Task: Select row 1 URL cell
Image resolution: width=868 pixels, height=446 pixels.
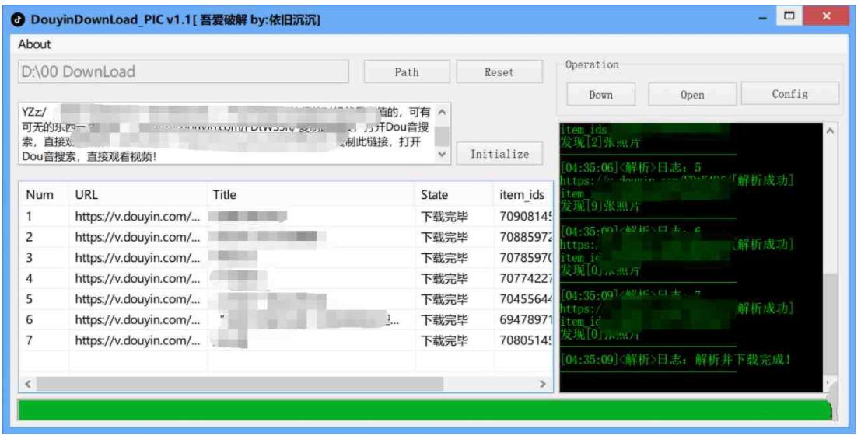Action: (x=138, y=216)
